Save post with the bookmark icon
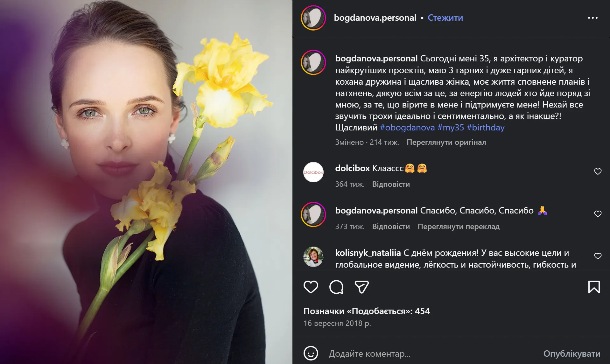Viewport: 610px width, 364px height. pyautogui.click(x=594, y=287)
